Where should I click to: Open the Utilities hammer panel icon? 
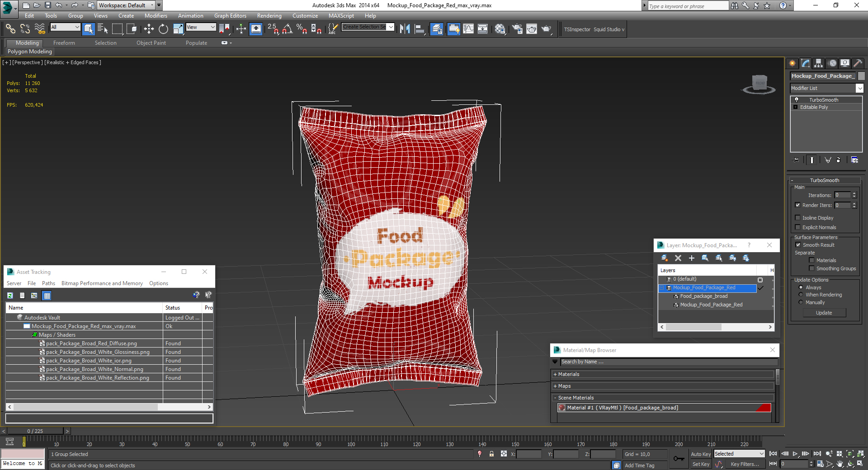pyautogui.click(x=858, y=63)
